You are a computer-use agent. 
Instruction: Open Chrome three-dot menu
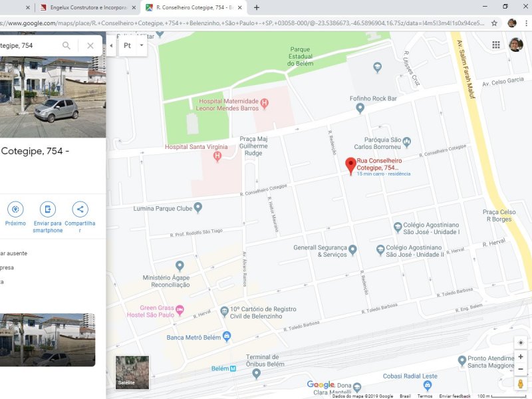(x=526, y=23)
